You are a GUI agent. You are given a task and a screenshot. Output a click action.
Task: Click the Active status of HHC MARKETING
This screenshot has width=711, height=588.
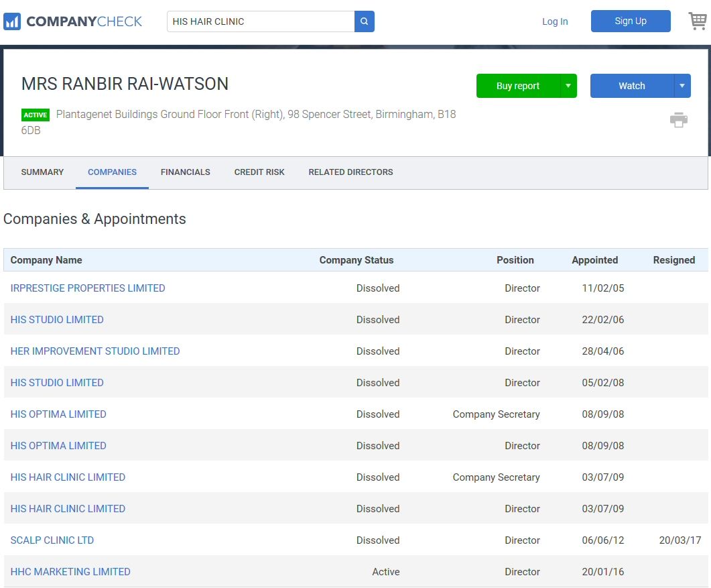[x=386, y=572]
